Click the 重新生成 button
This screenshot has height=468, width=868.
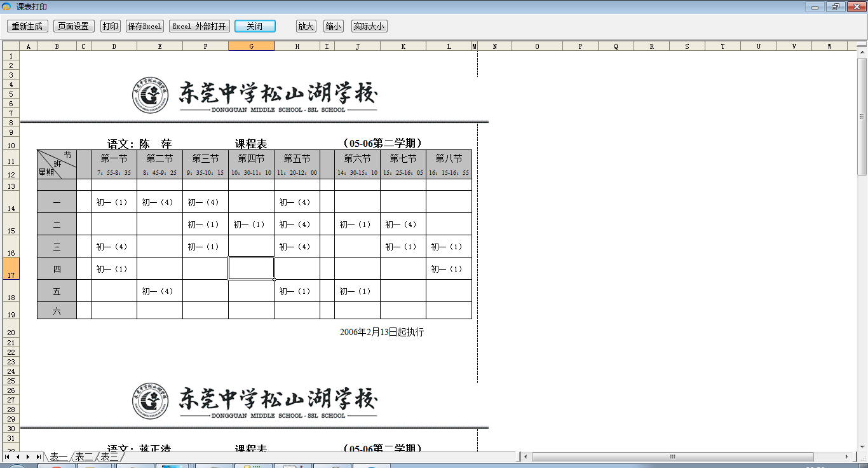point(27,26)
